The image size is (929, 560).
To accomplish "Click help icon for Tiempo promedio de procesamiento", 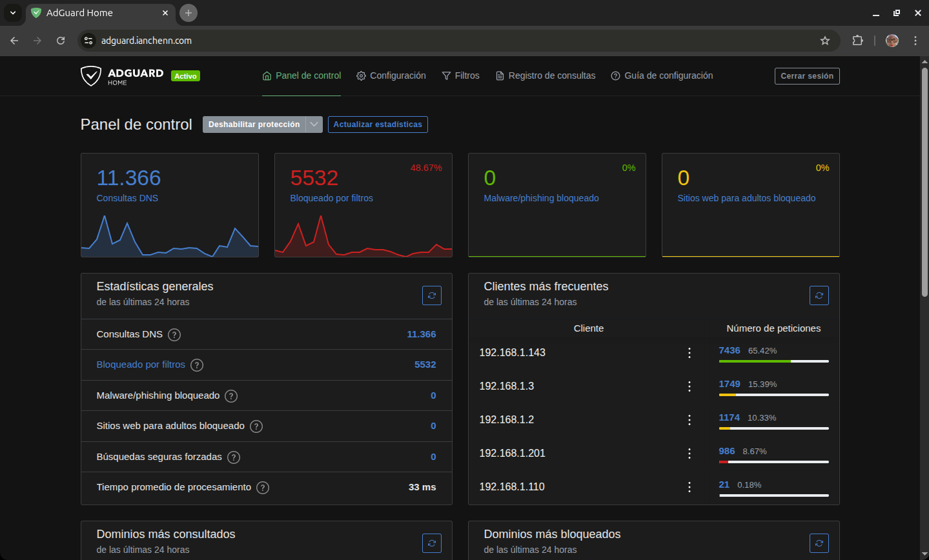I will pyautogui.click(x=263, y=488).
